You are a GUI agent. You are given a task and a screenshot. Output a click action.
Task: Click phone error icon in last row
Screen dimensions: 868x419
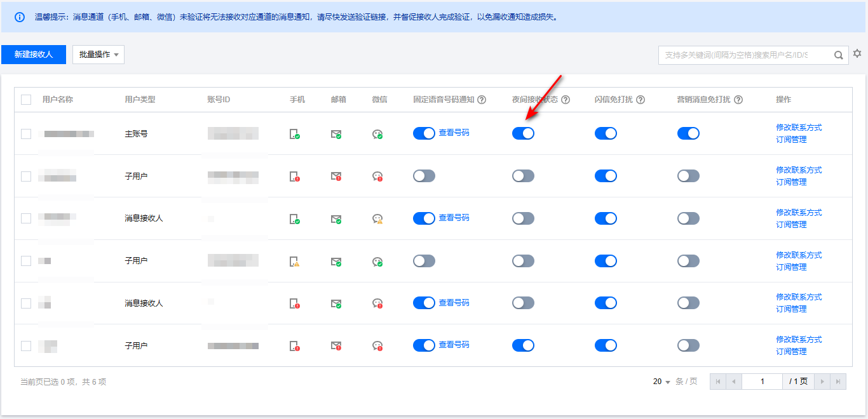[x=294, y=347]
